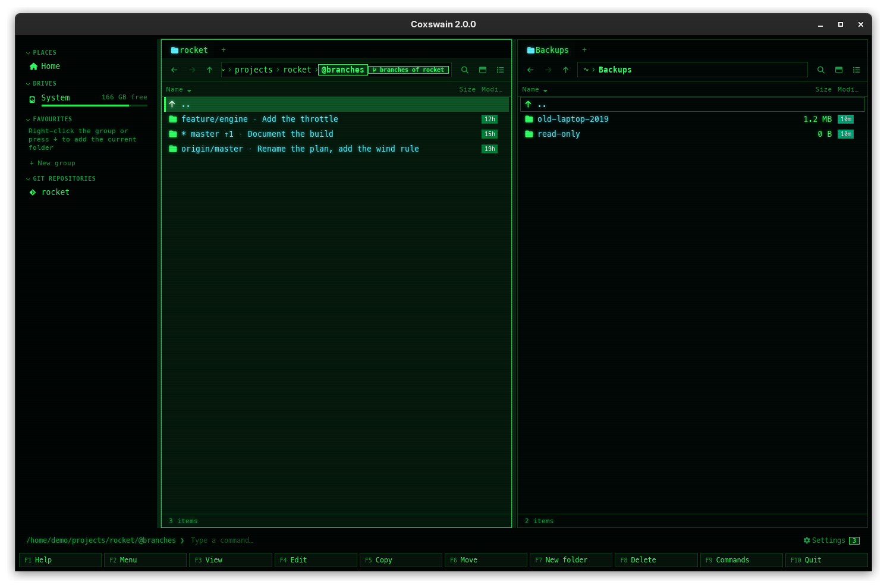
Task: Add a new tab next to Backups
Action: pos(584,50)
